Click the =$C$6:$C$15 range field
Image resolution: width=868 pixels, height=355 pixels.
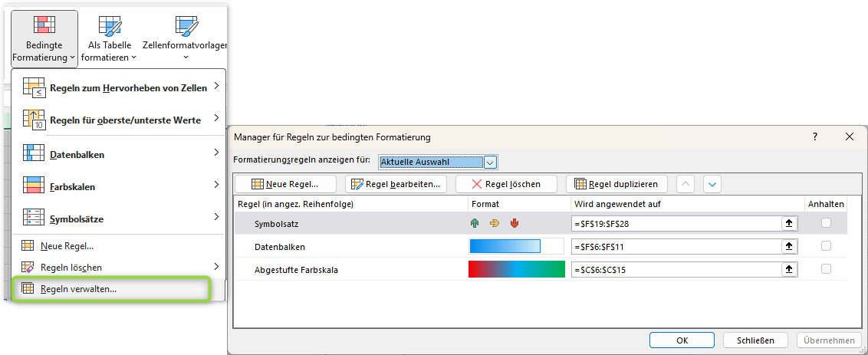(x=676, y=270)
